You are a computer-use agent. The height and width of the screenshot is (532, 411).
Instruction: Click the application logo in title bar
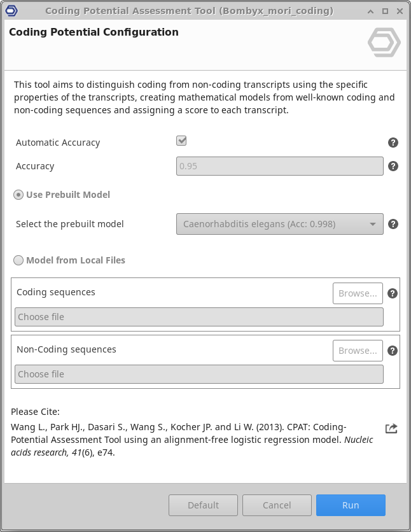click(11, 11)
